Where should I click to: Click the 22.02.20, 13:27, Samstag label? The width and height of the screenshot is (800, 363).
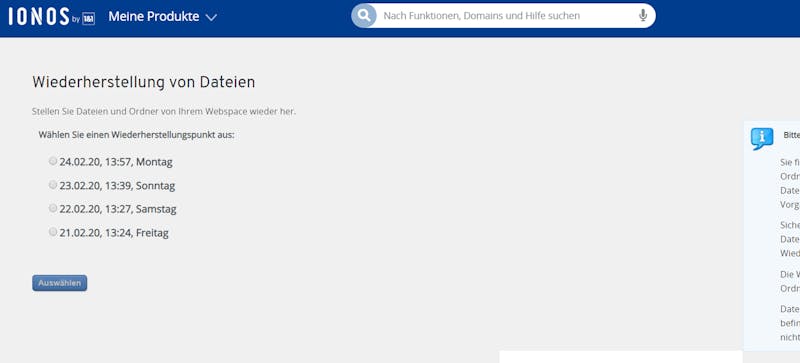click(x=118, y=209)
